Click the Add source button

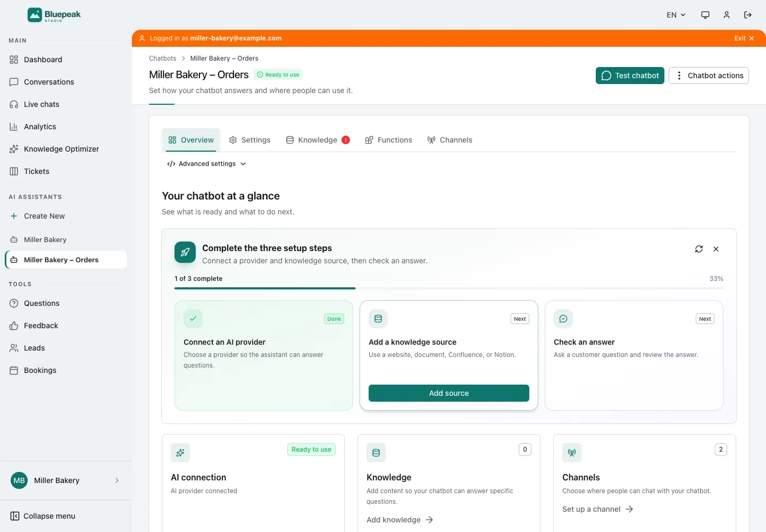[x=449, y=393]
